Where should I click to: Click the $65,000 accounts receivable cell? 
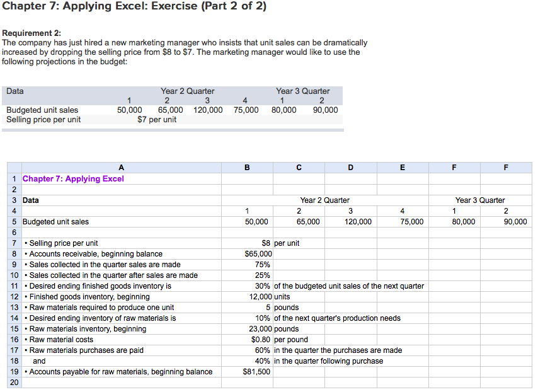246,253
